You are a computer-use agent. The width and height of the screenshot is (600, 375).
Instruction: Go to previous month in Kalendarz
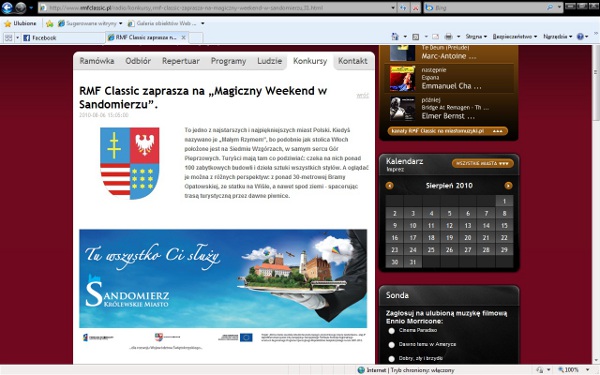tap(390, 186)
